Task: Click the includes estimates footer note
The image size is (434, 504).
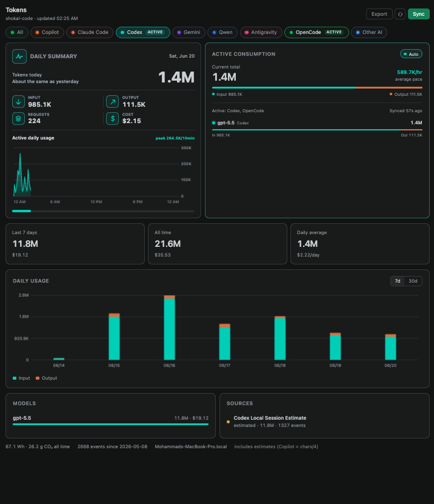Action: (x=276, y=447)
